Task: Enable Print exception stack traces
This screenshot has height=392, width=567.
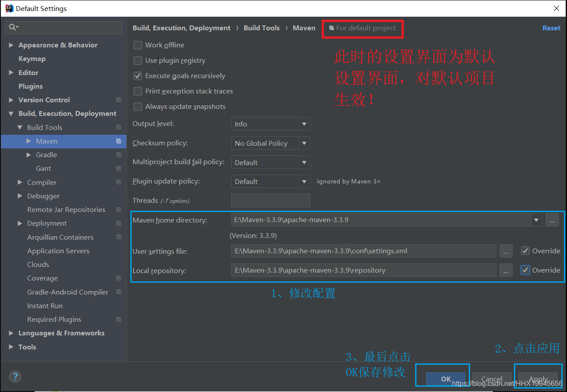Action: click(138, 91)
